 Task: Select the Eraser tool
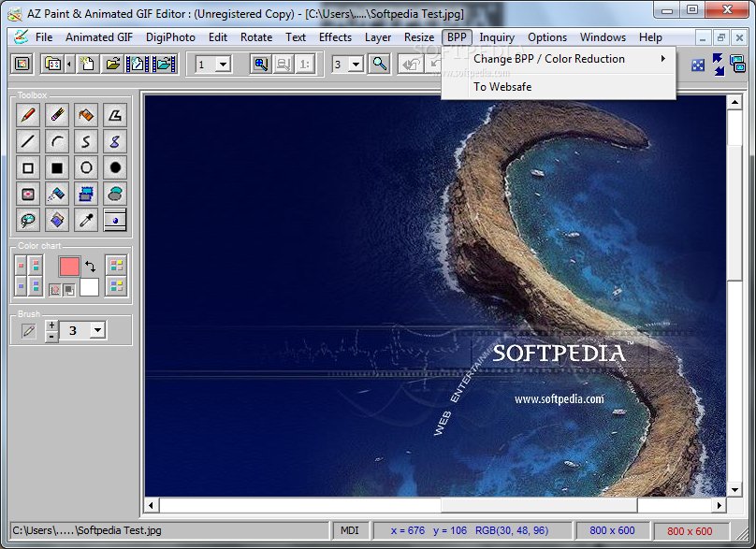[57, 115]
